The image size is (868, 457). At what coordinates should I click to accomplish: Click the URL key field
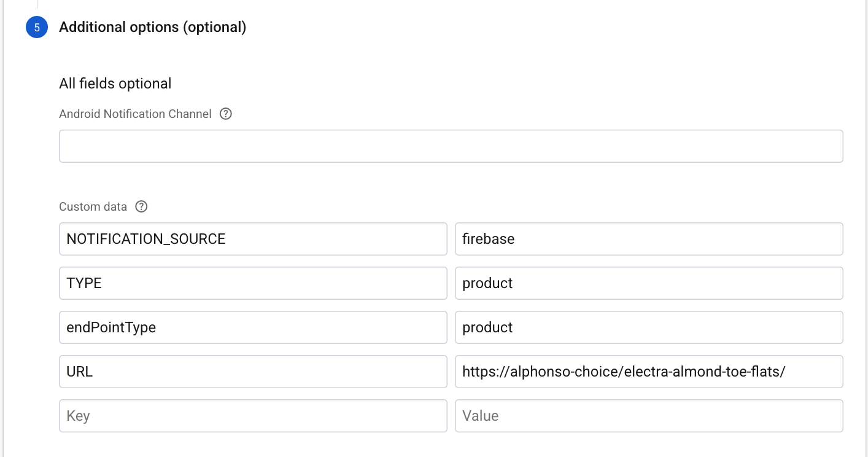click(253, 372)
